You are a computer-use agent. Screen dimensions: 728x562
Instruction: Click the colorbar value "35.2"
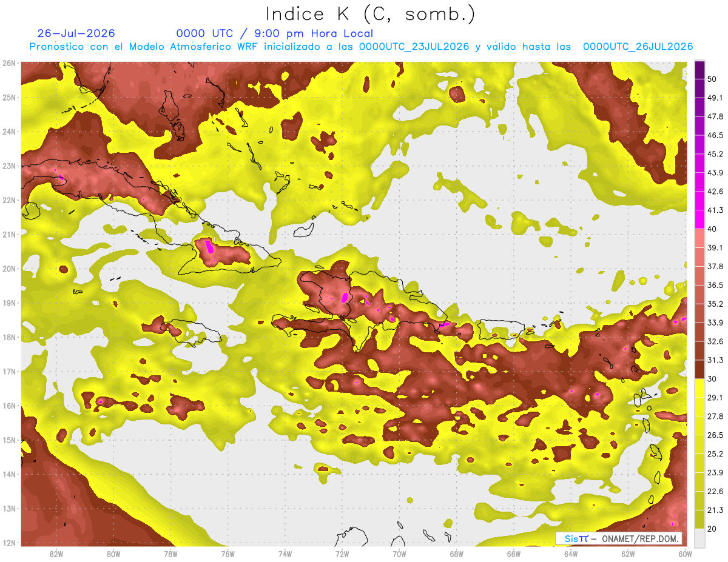coord(715,304)
